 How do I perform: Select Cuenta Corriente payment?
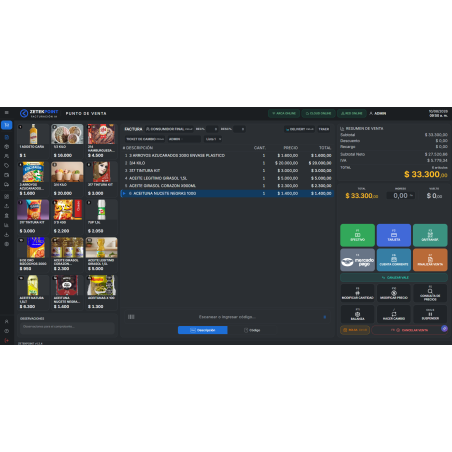click(394, 260)
